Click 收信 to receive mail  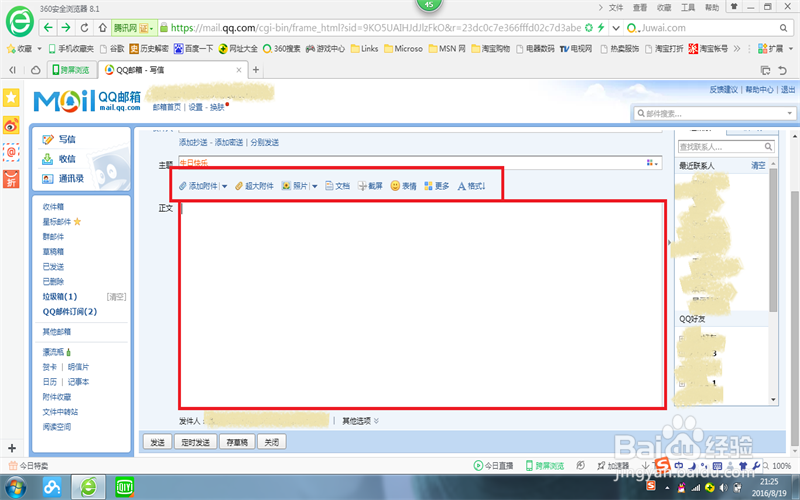coord(59,159)
